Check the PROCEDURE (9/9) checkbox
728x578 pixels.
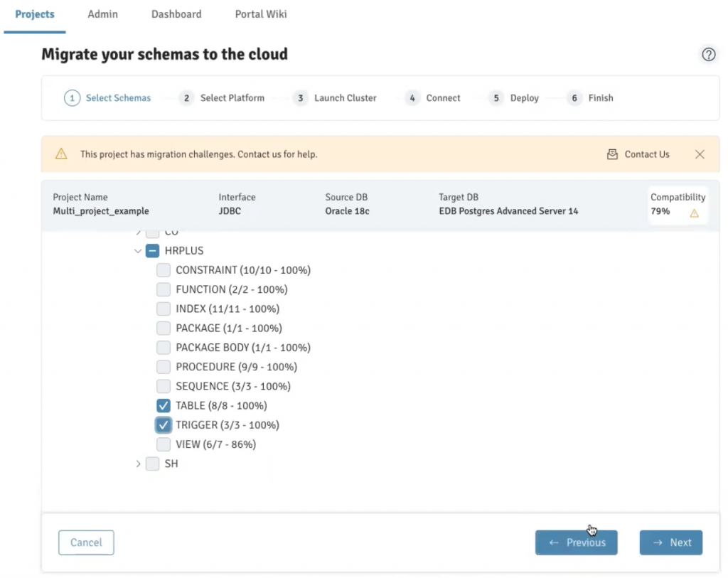click(164, 367)
